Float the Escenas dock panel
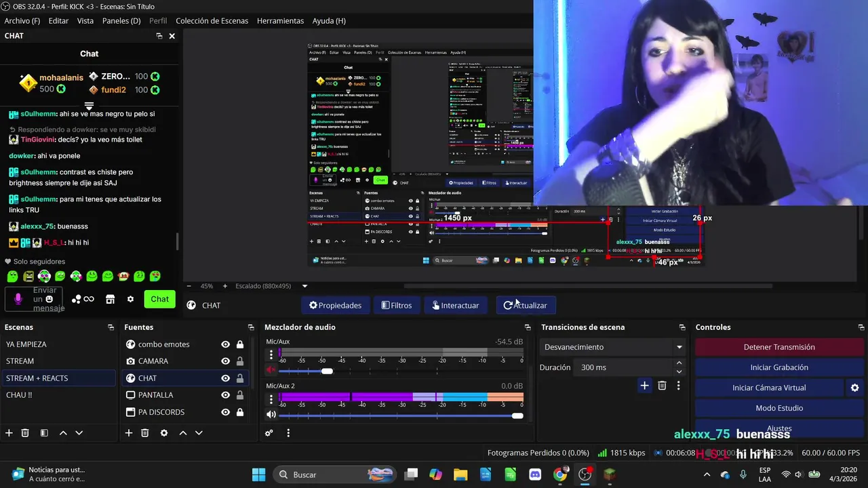Viewport: 868px width, 488px height. [x=111, y=327]
